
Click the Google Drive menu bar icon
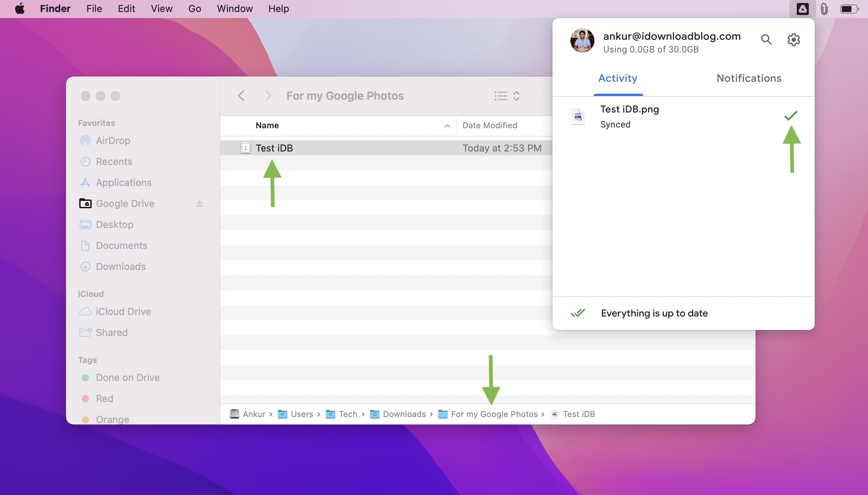[x=802, y=9]
